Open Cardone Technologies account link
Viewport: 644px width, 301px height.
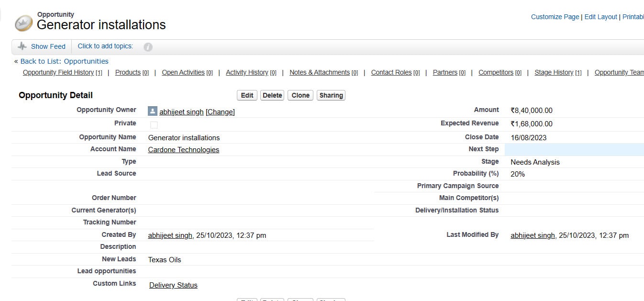[x=184, y=150]
